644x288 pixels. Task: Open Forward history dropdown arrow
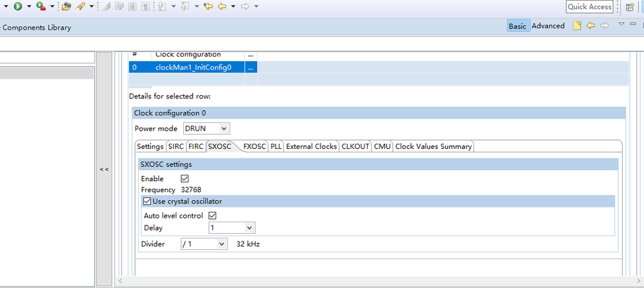coord(256,6)
